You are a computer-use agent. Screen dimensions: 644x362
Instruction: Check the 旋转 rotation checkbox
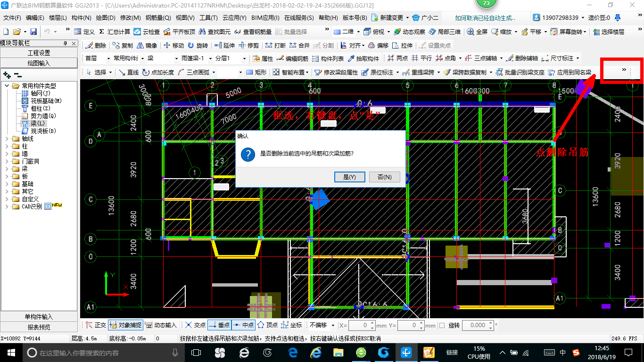[x=442, y=325]
